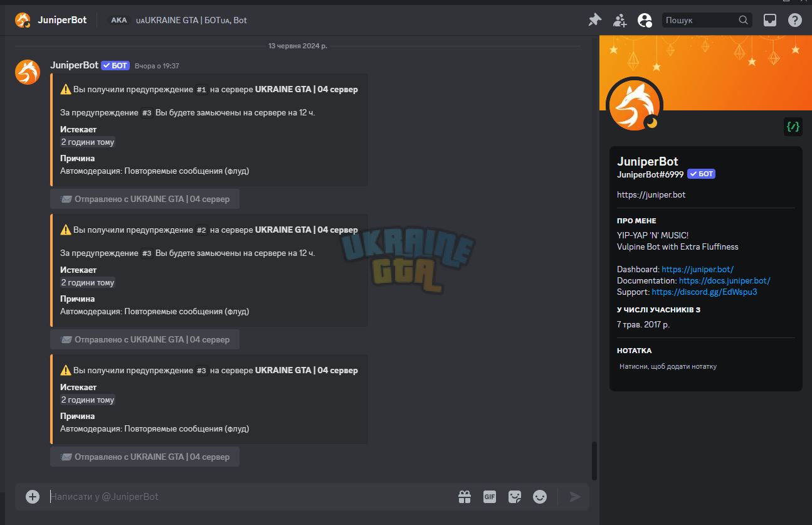Click the JuniperBot name in the header

pos(62,20)
